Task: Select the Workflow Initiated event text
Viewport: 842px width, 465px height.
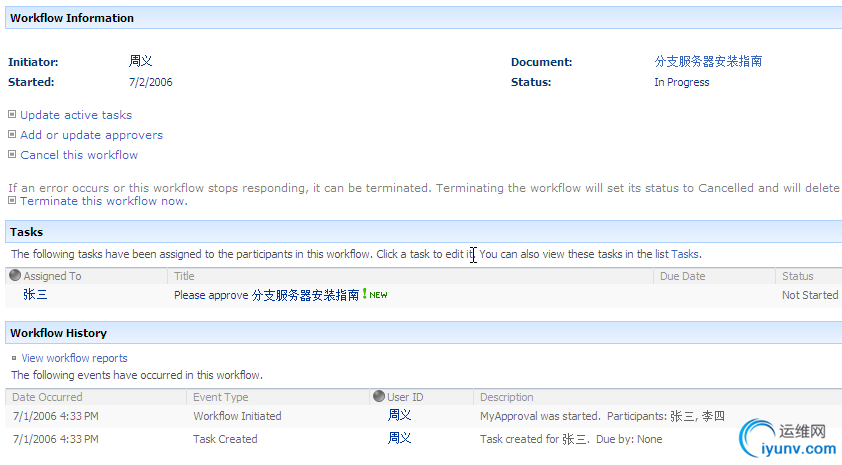Action: click(237, 416)
